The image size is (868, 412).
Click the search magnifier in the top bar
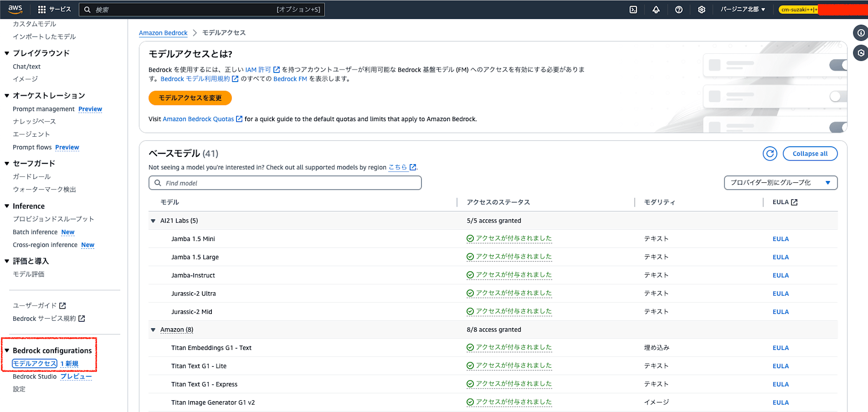click(87, 10)
